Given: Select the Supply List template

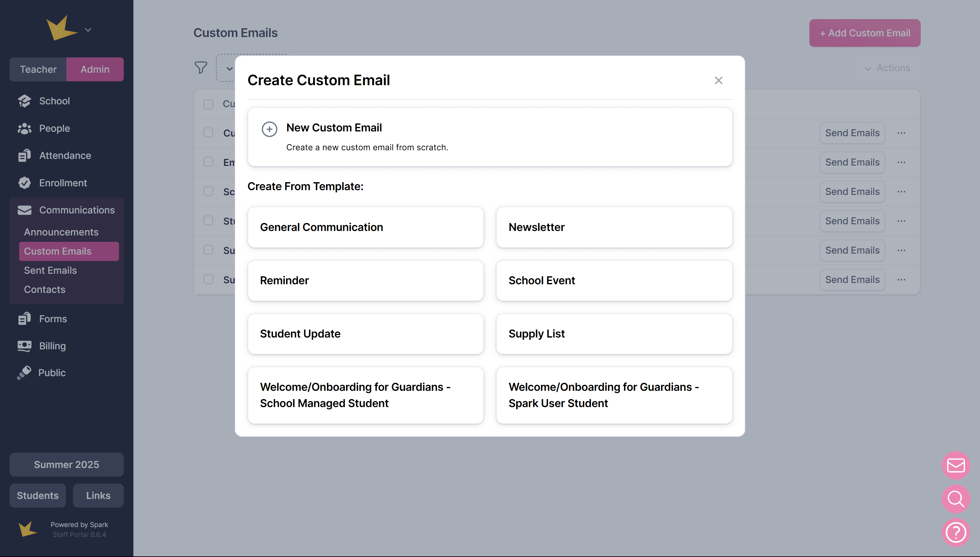Looking at the screenshot, I should (614, 334).
